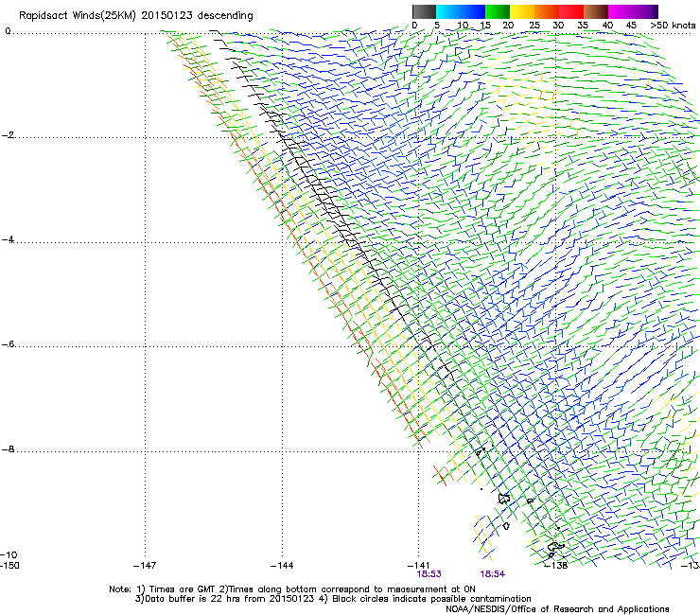Click the '-150' longitude axis label
The width and height of the screenshot is (700, 615).
coord(9,566)
